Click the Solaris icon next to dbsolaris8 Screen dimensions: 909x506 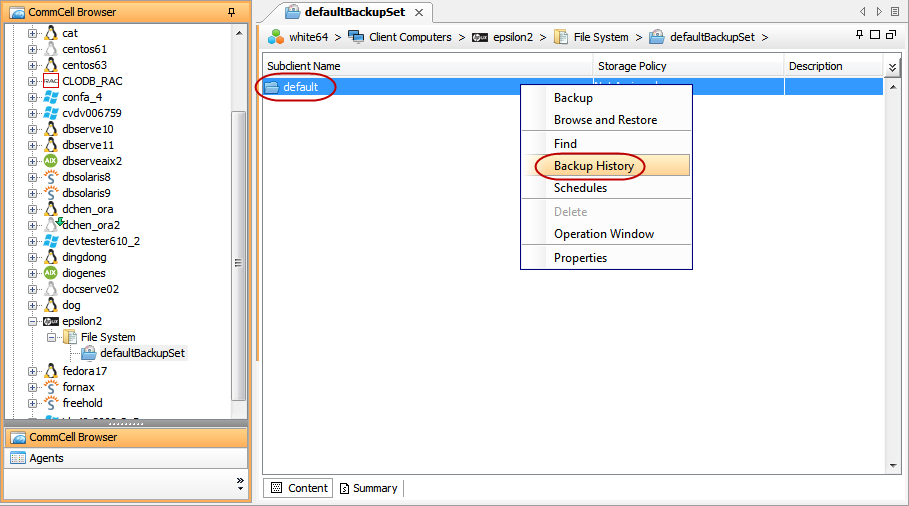tap(51, 177)
